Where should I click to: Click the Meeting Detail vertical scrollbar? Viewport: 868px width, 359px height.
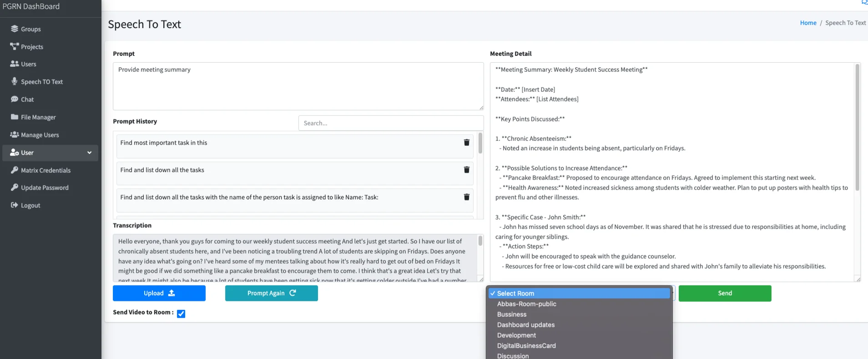[857, 127]
